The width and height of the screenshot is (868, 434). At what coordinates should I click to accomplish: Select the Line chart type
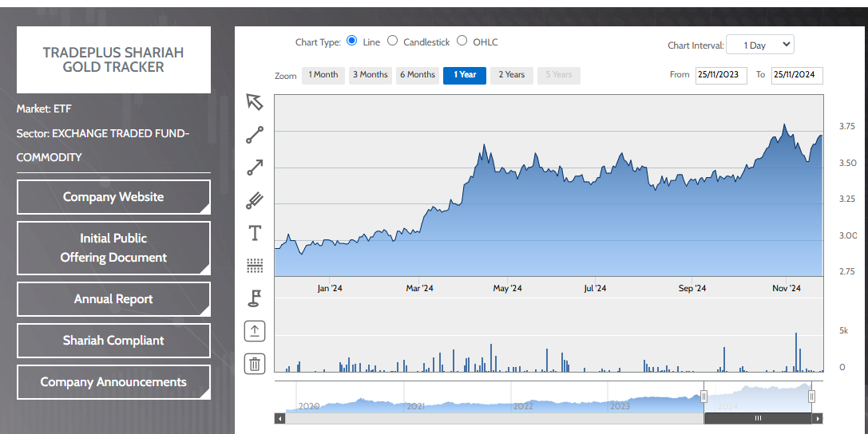pos(352,41)
